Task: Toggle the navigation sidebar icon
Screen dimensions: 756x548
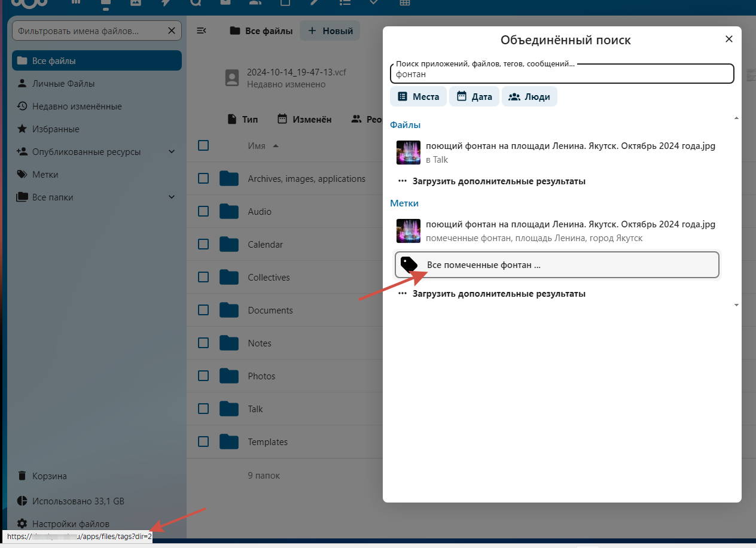Action: [x=202, y=31]
